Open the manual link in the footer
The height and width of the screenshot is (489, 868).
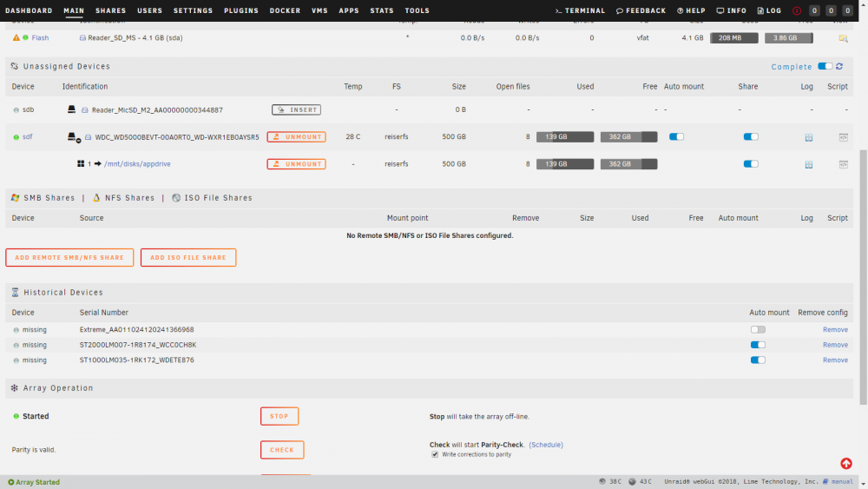(841, 482)
